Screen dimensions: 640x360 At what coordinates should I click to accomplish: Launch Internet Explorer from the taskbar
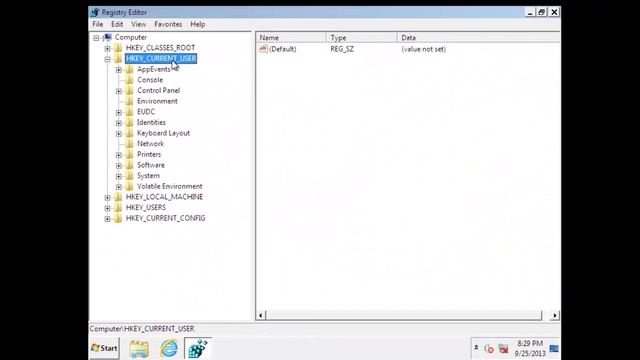coord(169,349)
